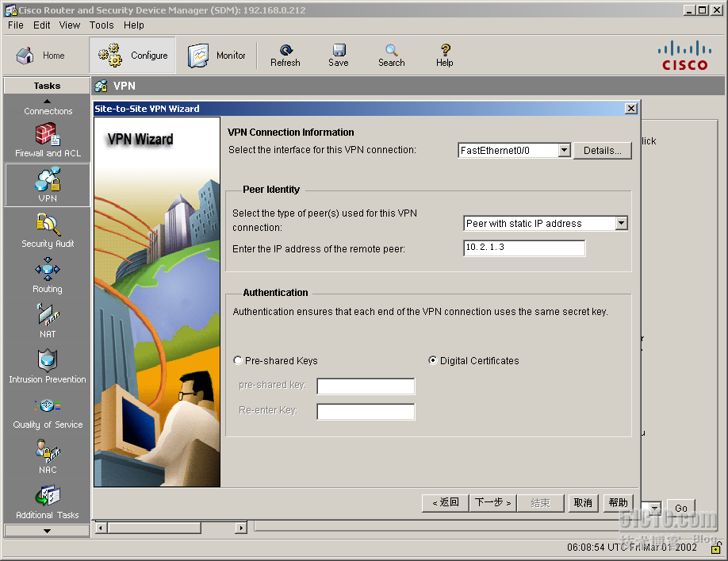This screenshot has width=728, height=561.
Task: Open the Edit menu
Action: pyautogui.click(x=41, y=25)
